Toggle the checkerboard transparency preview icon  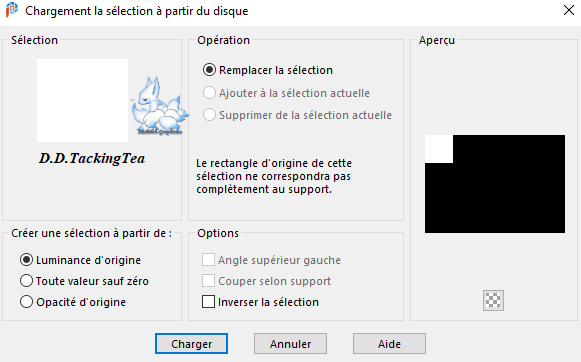[493, 300]
